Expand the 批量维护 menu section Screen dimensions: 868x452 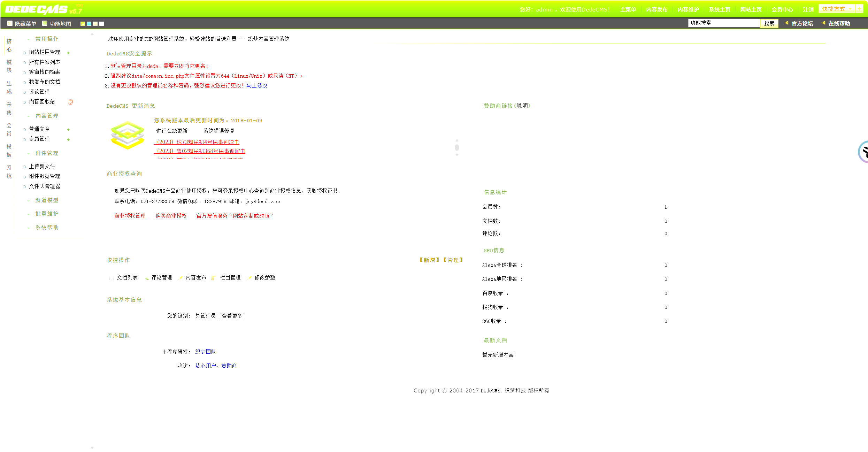tap(47, 214)
